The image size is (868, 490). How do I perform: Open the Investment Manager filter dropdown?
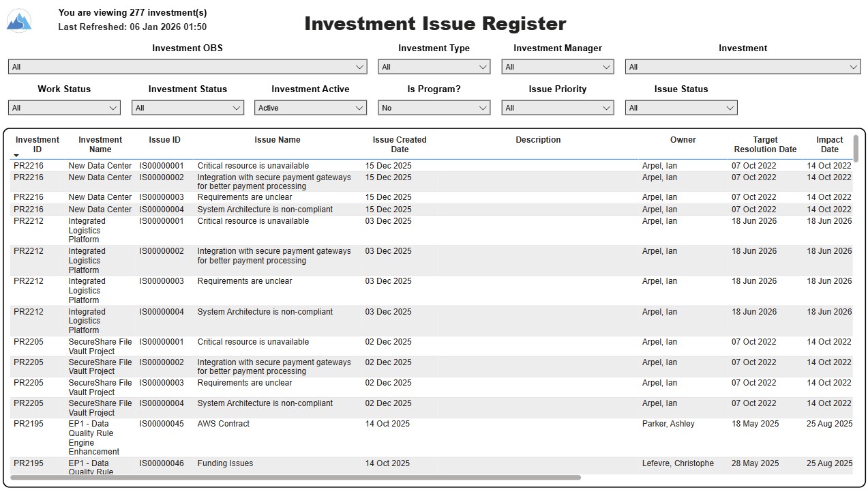pyautogui.click(x=557, y=67)
